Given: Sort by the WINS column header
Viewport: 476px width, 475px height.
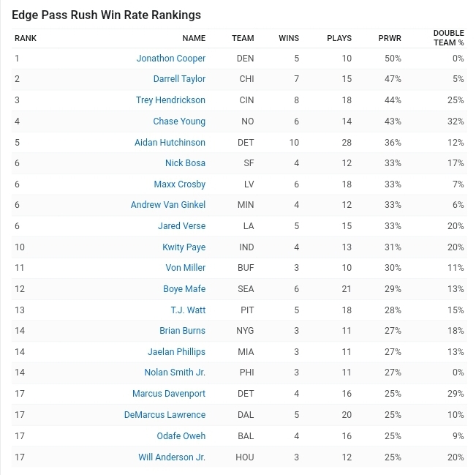Looking at the screenshot, I should coord(289,38).
